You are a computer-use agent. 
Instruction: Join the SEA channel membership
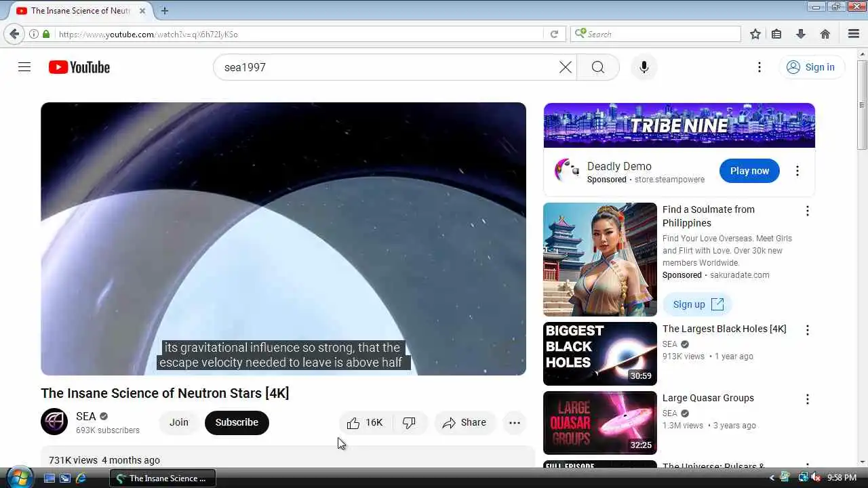coord(179,422)
